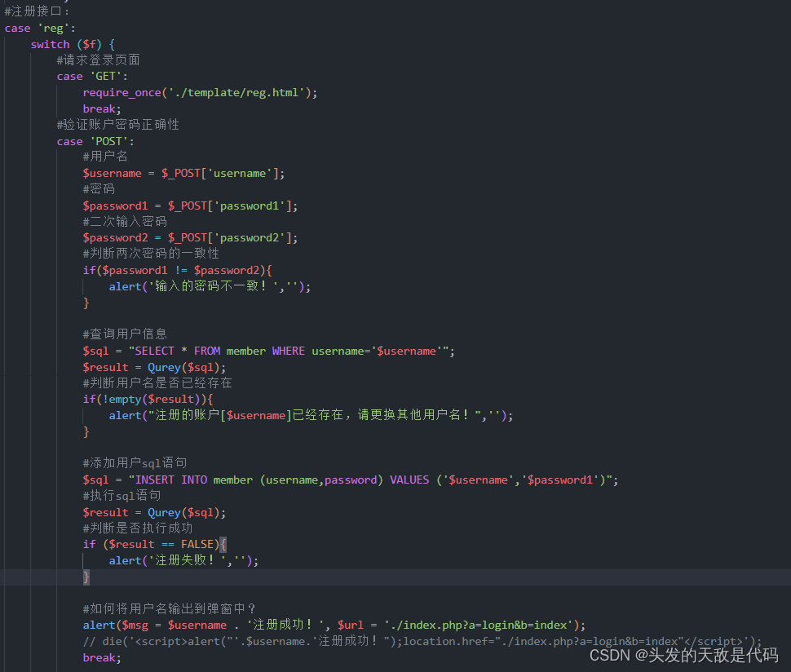Click the $username = $_POST['username'] line
The image size is (791, 672).
point(183,174)
